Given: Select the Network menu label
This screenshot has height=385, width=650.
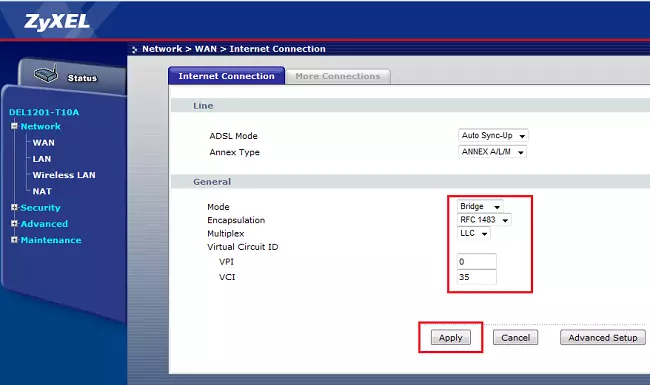Looking at the screenshot, I should point(41,126).
